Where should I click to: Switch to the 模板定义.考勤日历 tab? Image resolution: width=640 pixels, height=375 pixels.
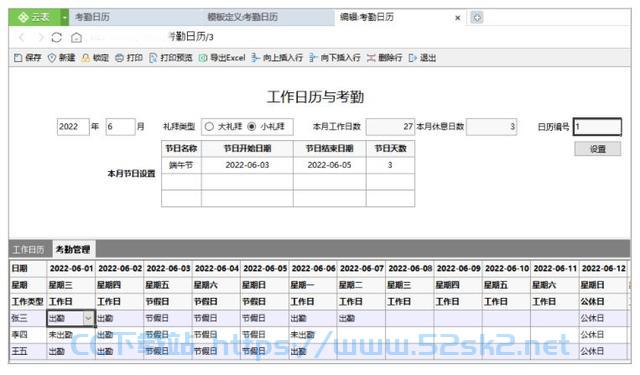[242, 17]
